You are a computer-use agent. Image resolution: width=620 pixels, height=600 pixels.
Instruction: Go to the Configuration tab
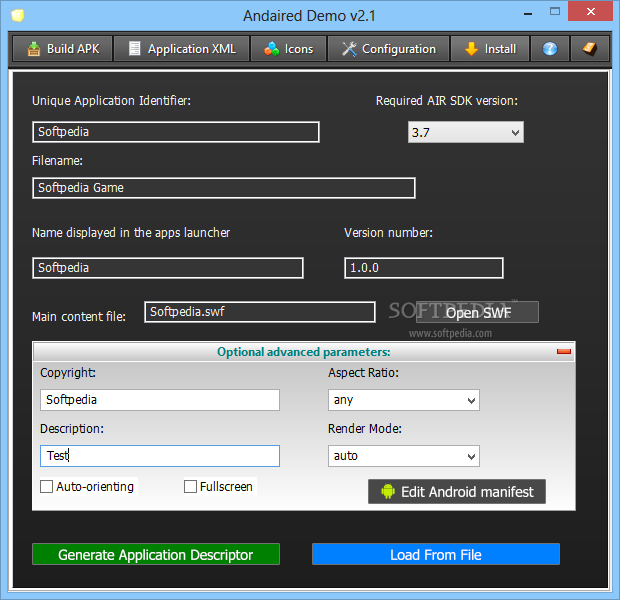pyautogui.click(x=388, y=49)
